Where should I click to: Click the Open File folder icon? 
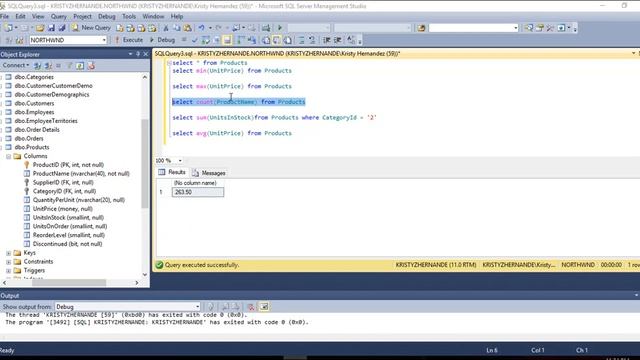coord(40,28)
